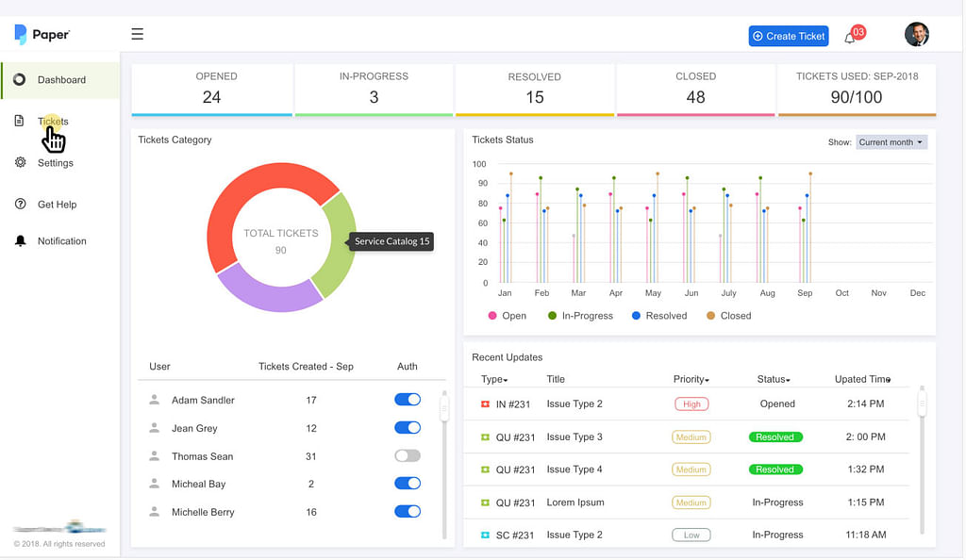
Task: Expand the Status column filter
Action: point(774,379)
